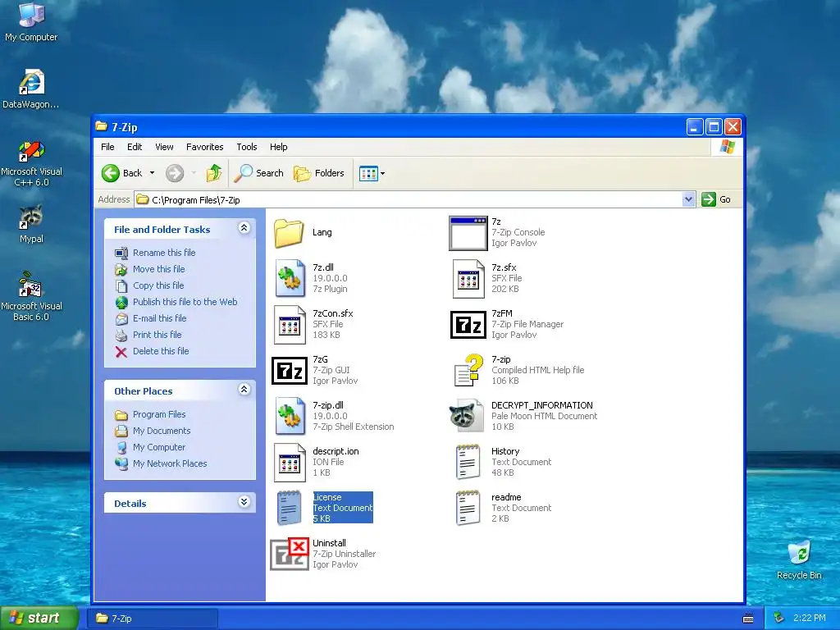Image resolution: width=840 pixels, height=630 pixels.
Task: Go to My Computer in Other Places
Action: [x=158, y=447]
